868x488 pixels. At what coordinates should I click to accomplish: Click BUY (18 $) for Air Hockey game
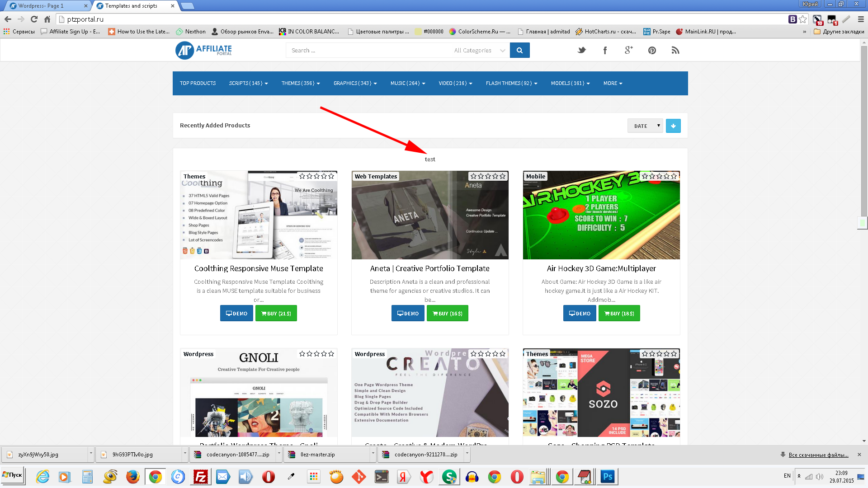coord(619,313)
